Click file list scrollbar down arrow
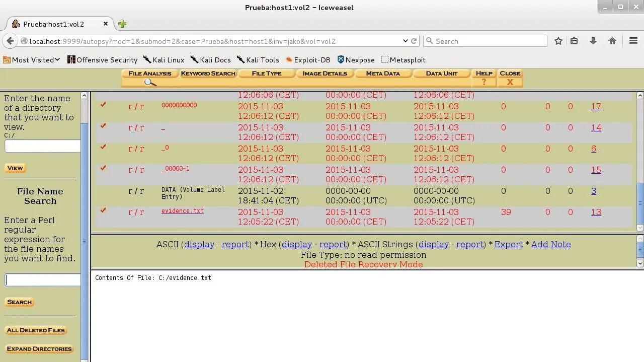 [x=640, y=228]
